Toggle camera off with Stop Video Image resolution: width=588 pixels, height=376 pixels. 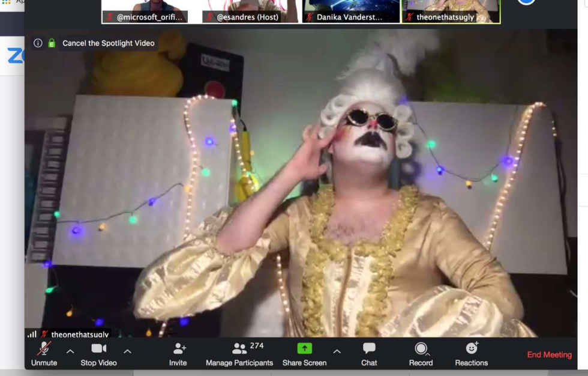(98, 349)
